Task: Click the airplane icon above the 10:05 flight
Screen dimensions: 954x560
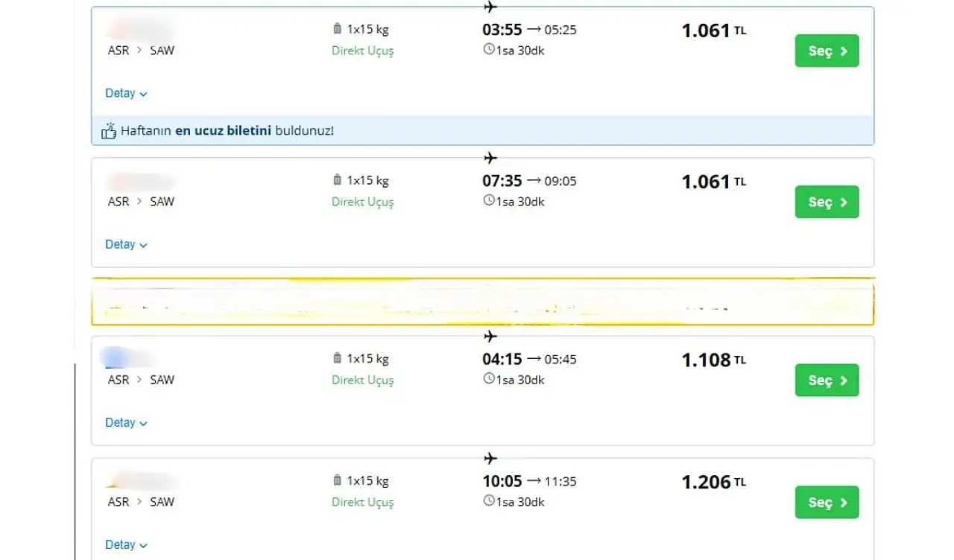Action: (x=490, y=458)
